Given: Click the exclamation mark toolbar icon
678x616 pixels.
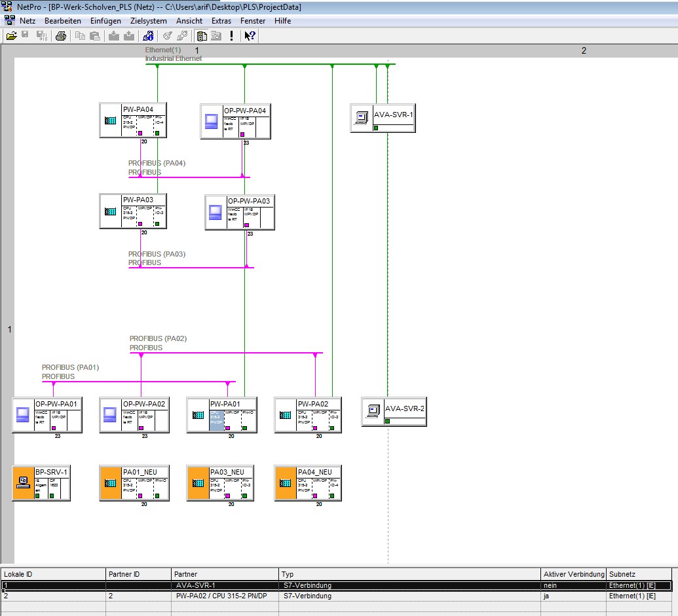Looking at the screenshot, I should click(x=232, y=36).
